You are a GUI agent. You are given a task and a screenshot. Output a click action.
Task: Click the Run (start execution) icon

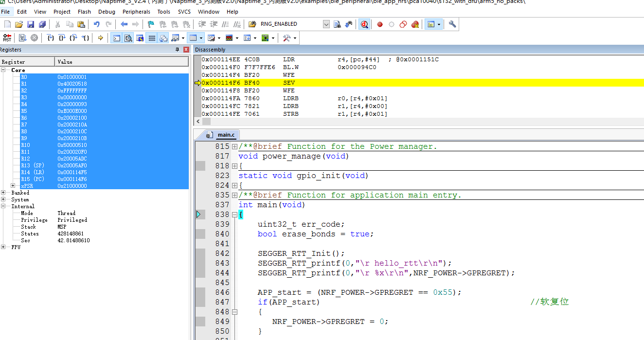22,37
